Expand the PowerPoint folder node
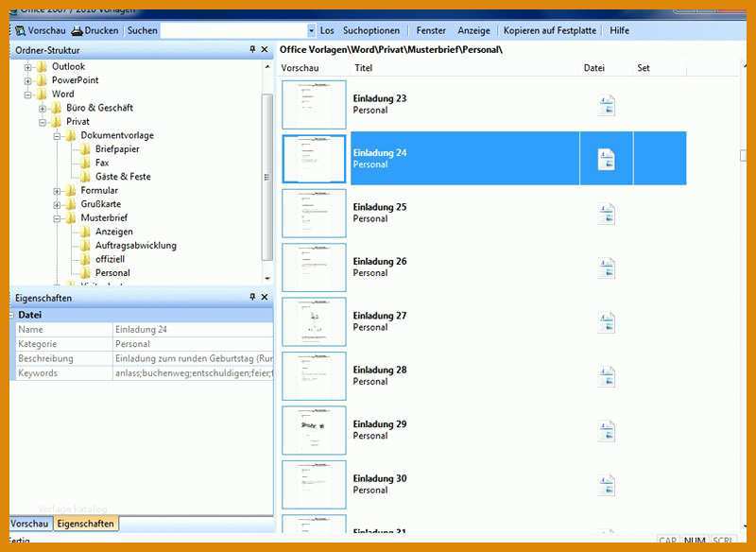Screen dimensions: 756x552 28,80
